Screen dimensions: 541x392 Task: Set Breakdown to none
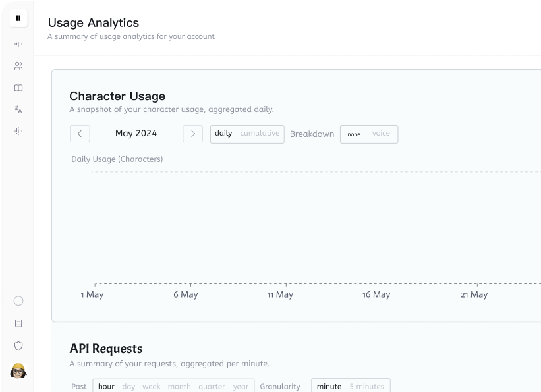coord(354,134)
